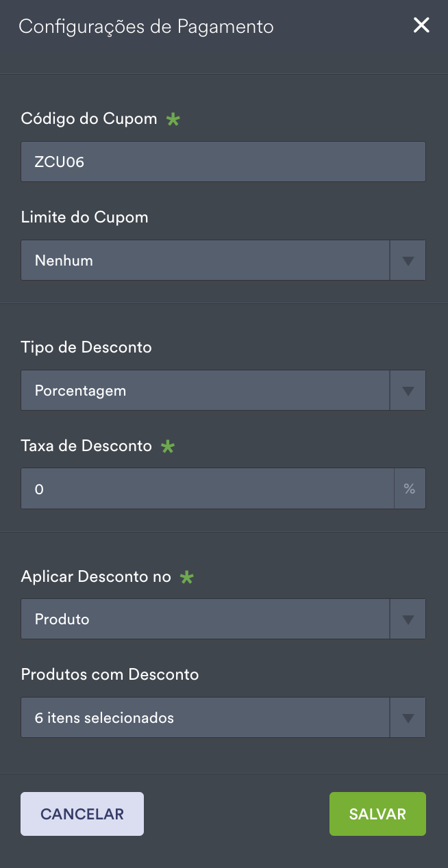Close the Configurações de Pagamento panel
The height and width of the screenshot is (868, 448).
(421, 26)
